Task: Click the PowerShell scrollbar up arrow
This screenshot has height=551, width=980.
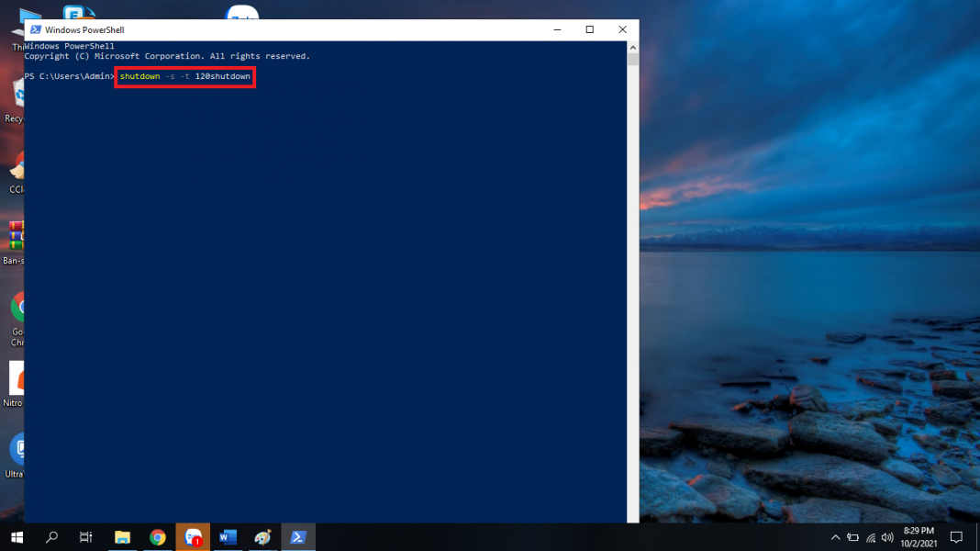Action: [632, 47]
